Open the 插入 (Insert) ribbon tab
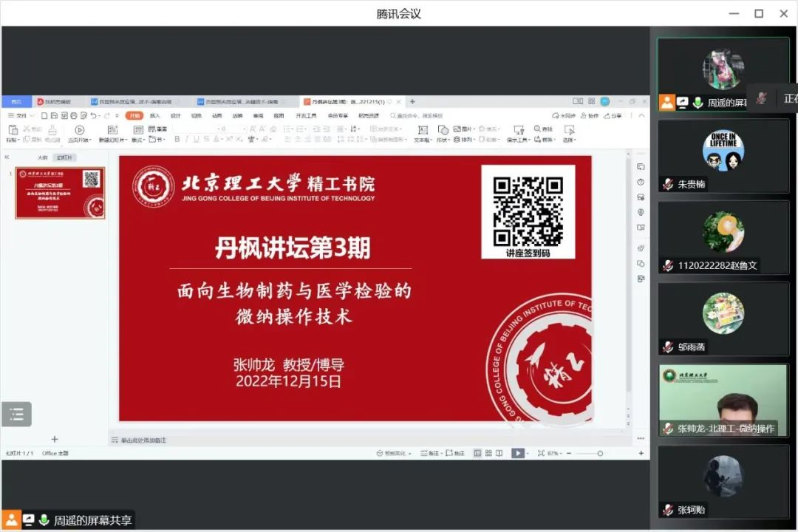The width and height of the screenshot is (798, 532). pyautogui.click(x=155, y=116)
